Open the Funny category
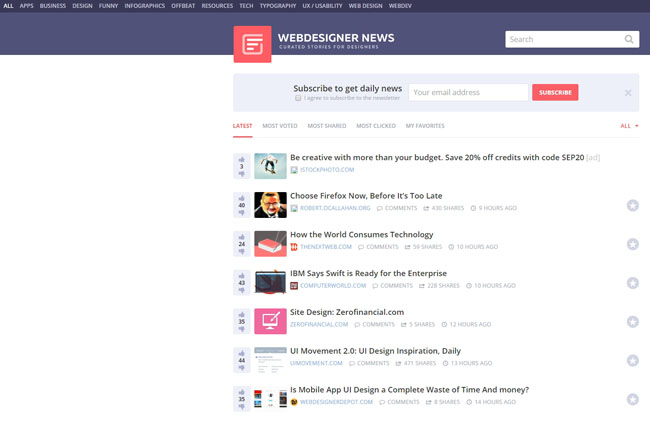 pos(109,6)
